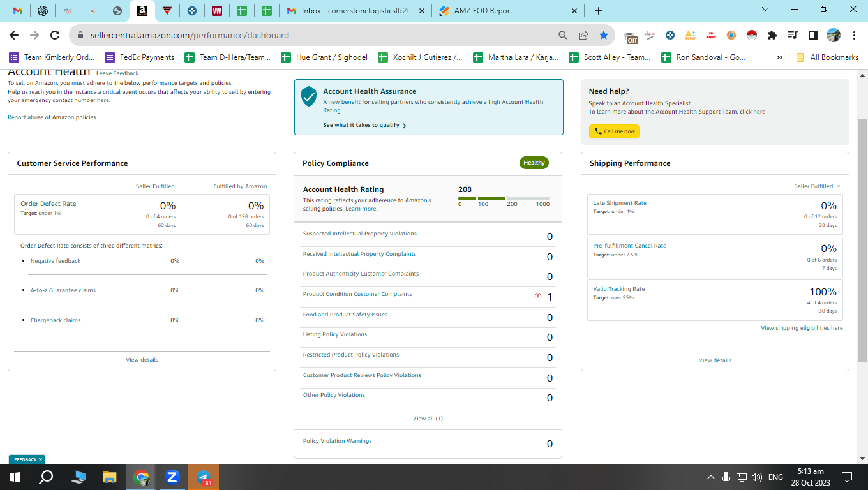Open See what it takes to qualify link

pyautogui.click(x=364, y=125)
